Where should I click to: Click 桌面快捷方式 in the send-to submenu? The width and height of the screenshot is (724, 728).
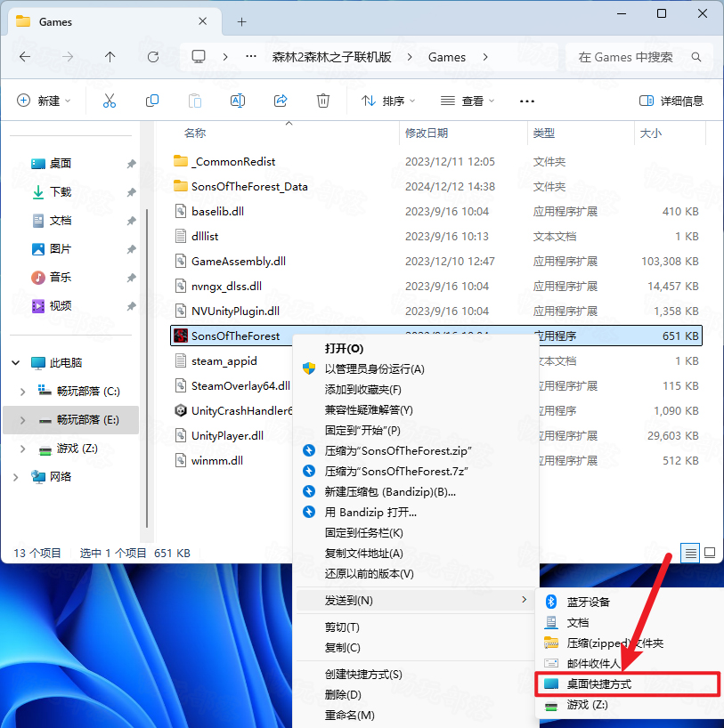627,684
